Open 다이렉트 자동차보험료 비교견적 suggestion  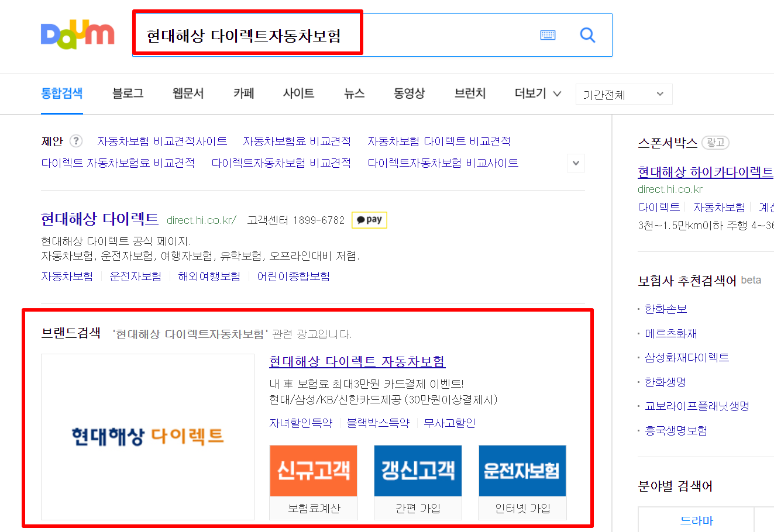click(x=118, y=163)
